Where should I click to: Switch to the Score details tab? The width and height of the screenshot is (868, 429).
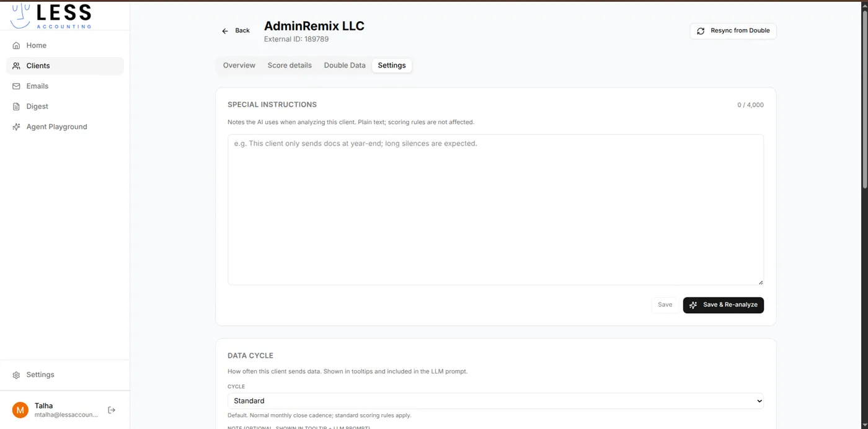tap(290, 65)
